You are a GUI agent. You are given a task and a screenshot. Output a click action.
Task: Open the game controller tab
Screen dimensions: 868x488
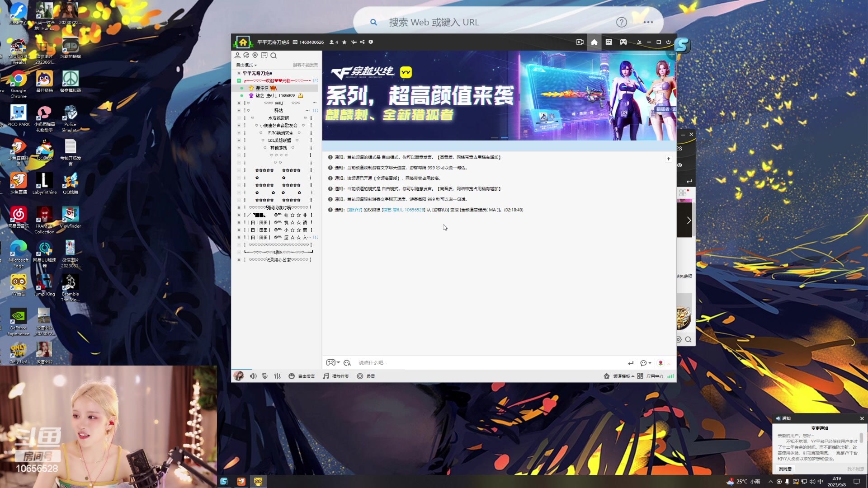623,42
